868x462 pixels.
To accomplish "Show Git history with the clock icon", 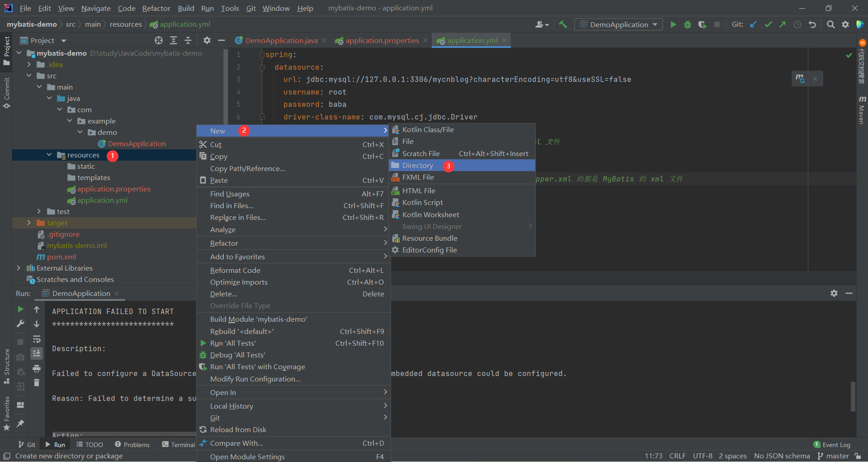I will (797, 24).
